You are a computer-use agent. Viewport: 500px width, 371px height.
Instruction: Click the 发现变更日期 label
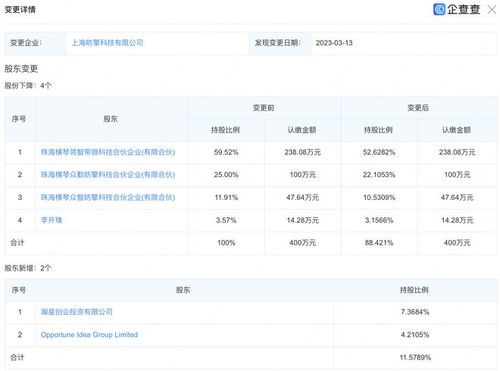pos(278,43)
